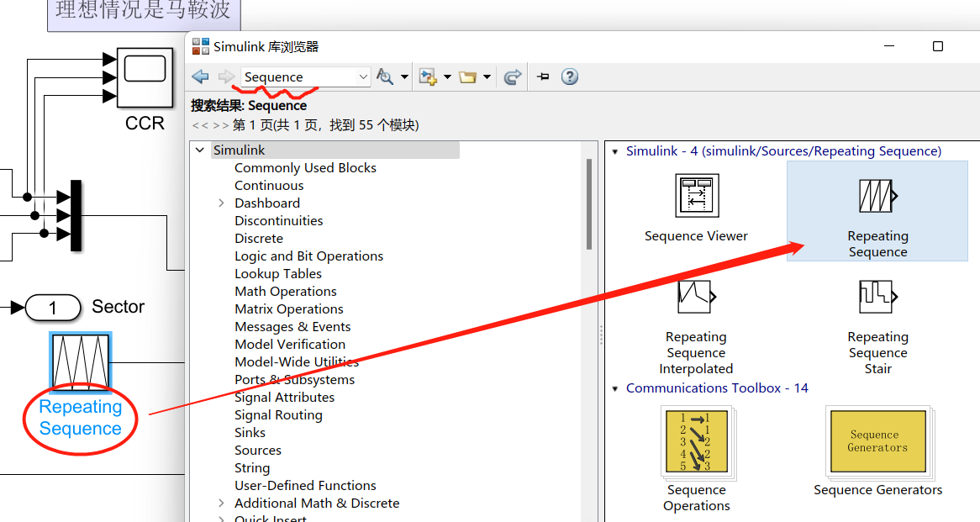Select the Sequence Viewer block
The image size is (980, 522).
(x=696, y=208)
